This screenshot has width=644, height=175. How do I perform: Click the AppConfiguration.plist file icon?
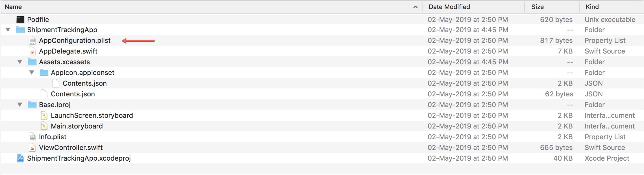coord(32,41)
